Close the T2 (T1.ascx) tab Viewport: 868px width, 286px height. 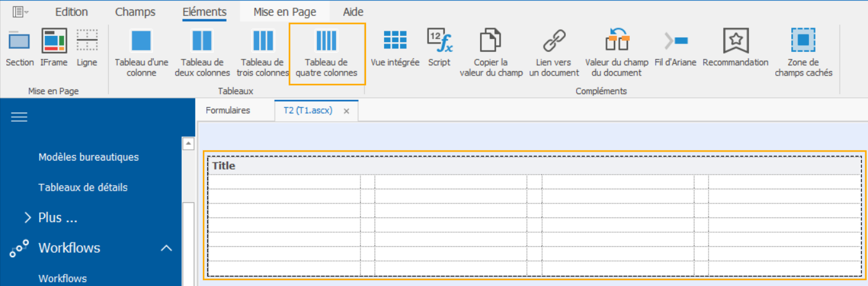pos(346,111)
